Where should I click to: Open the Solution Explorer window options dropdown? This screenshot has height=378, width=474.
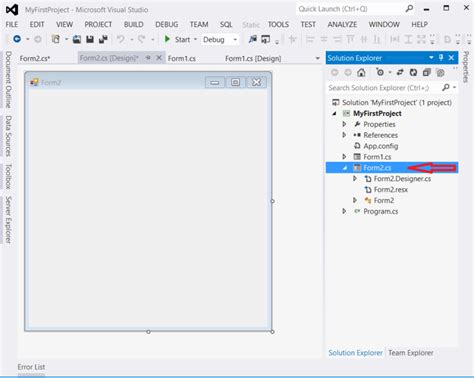tap(431, 58)
